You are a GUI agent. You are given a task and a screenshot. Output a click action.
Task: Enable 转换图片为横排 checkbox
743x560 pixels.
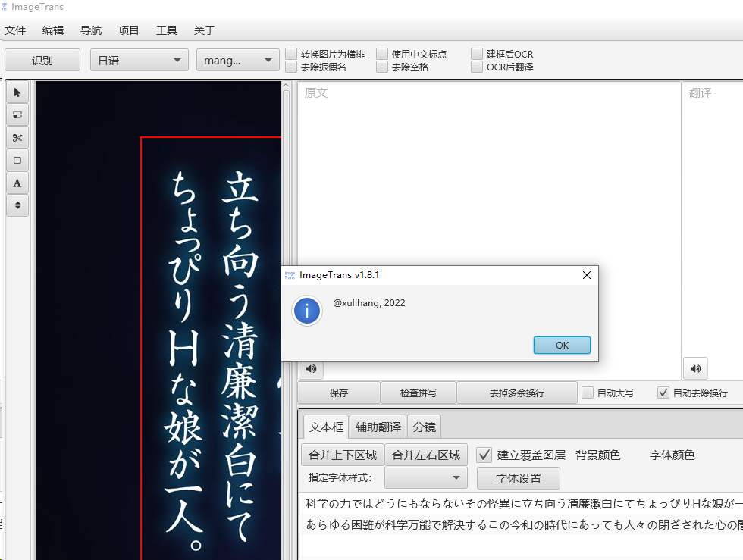[291, 54]
